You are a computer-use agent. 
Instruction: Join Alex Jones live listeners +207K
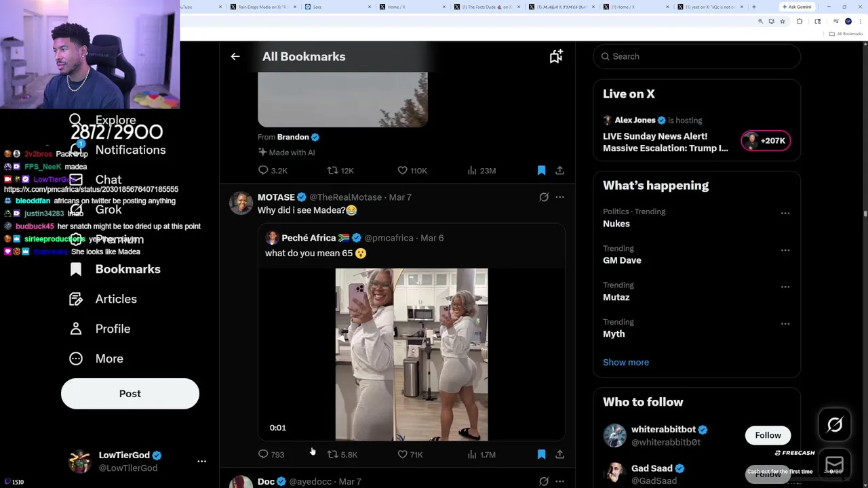coord(766,140)
